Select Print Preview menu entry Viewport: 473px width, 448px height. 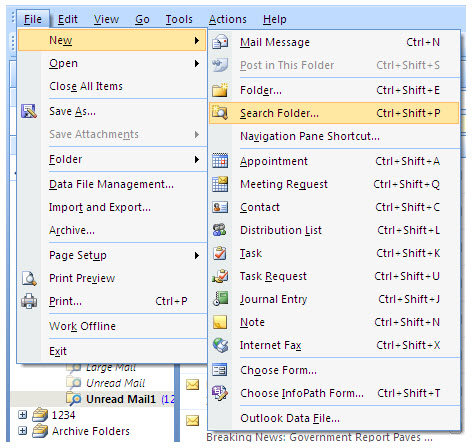point(112,278)
